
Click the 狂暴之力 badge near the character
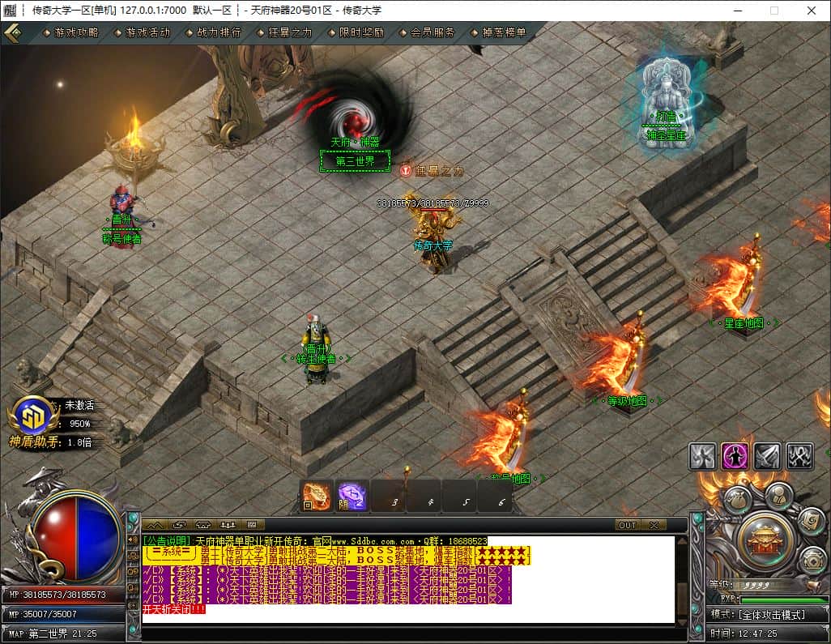[x=432, y=171]
